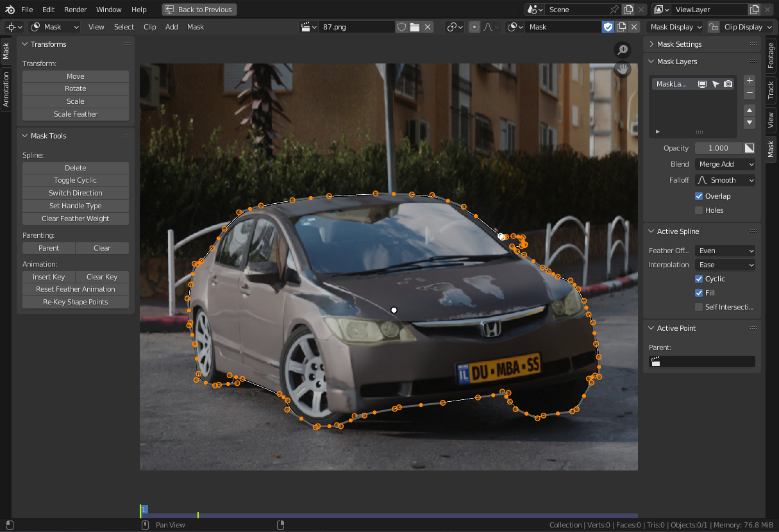Add a new mask layer with plus button
Screen dimensions: 779x532
(x=749, y=81)
